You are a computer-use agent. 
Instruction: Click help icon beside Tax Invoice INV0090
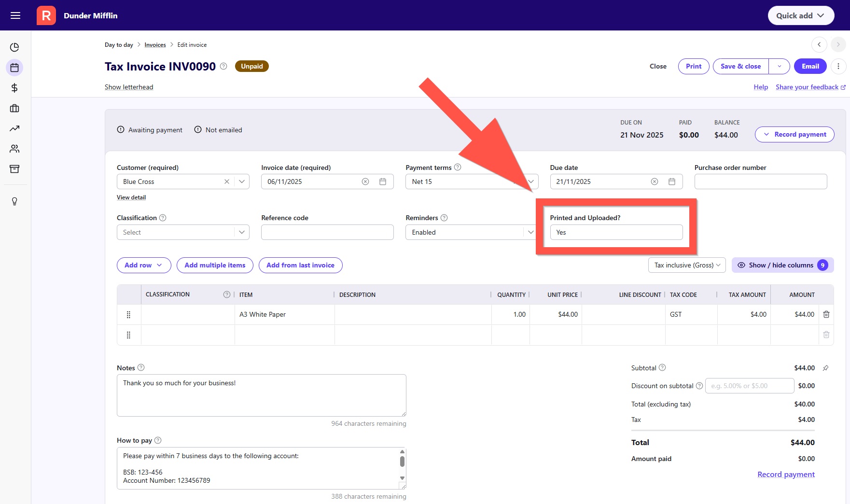pyautogui.click(x=223, y=66)
